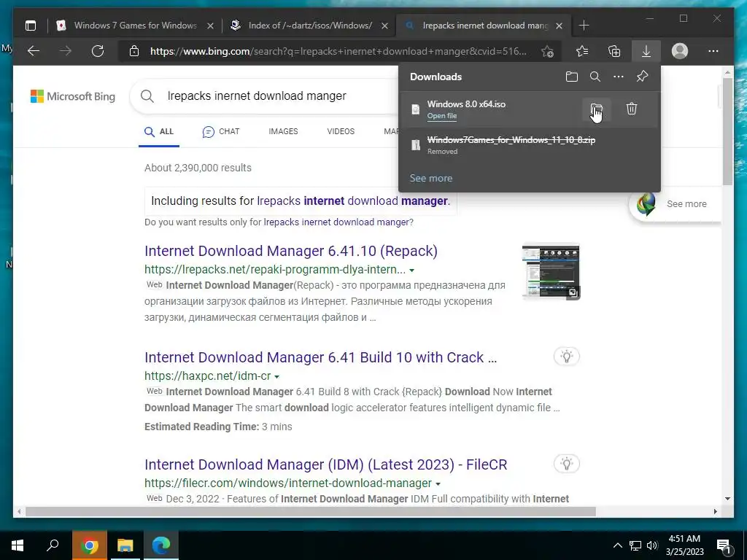Open the notification center

point(724,546)
